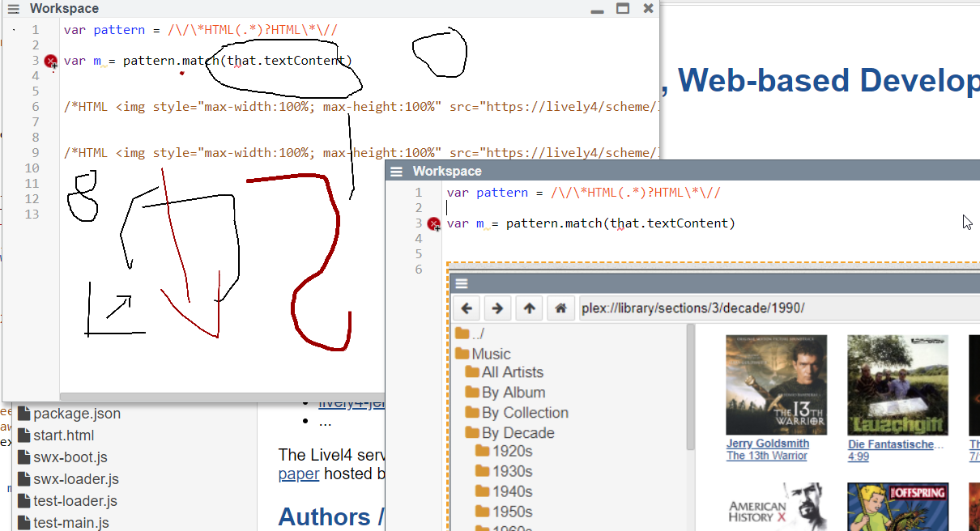Click error marker on line 3 of front Workspace
This screenshot has height=531, width=980.
tap(434, 223)
